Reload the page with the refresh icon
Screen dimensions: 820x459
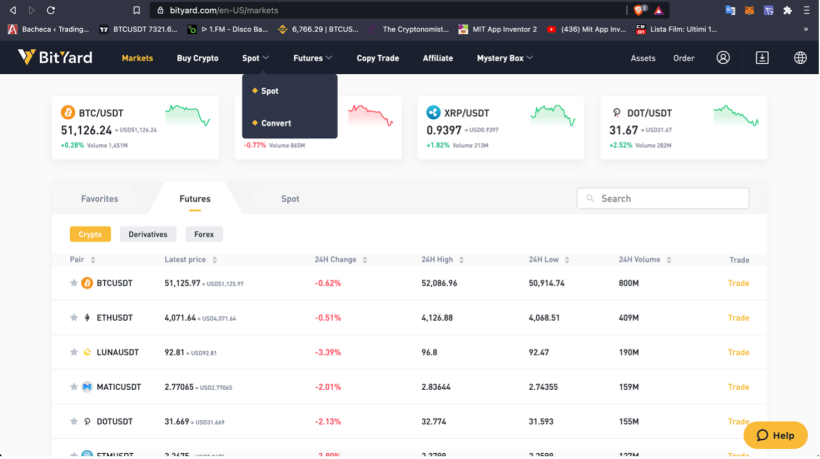(x=51, y=10)
